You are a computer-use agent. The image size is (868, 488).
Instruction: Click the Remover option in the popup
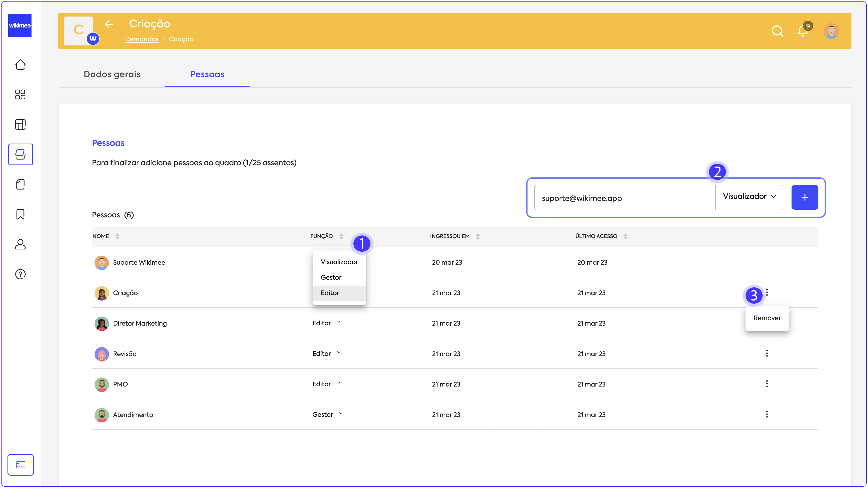(767, 318)
